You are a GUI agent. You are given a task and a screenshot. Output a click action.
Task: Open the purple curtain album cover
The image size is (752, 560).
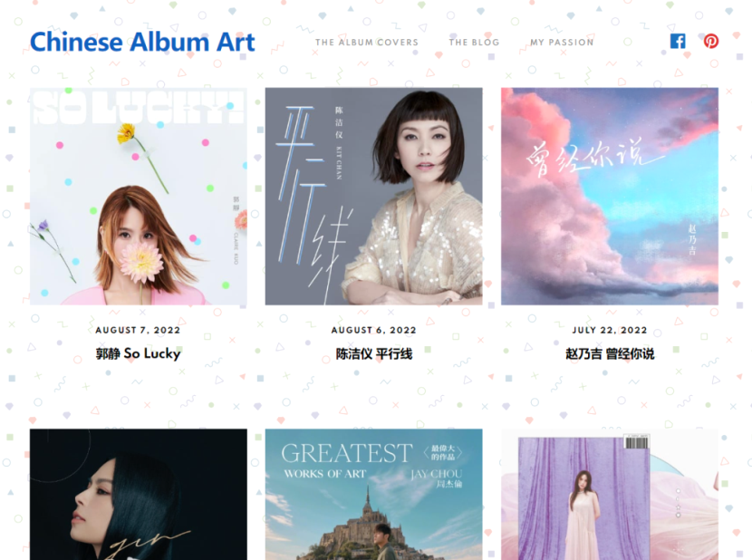[610, 494]
